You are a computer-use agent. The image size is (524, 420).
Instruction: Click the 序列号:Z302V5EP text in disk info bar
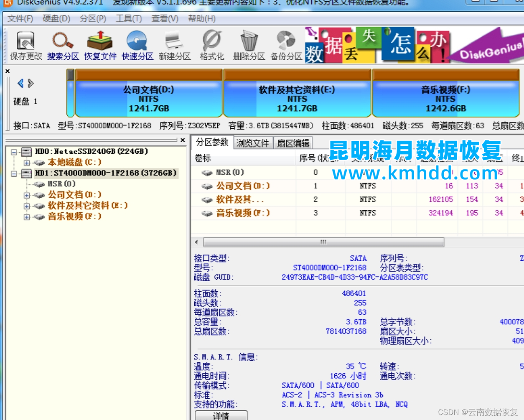[189, 126]
